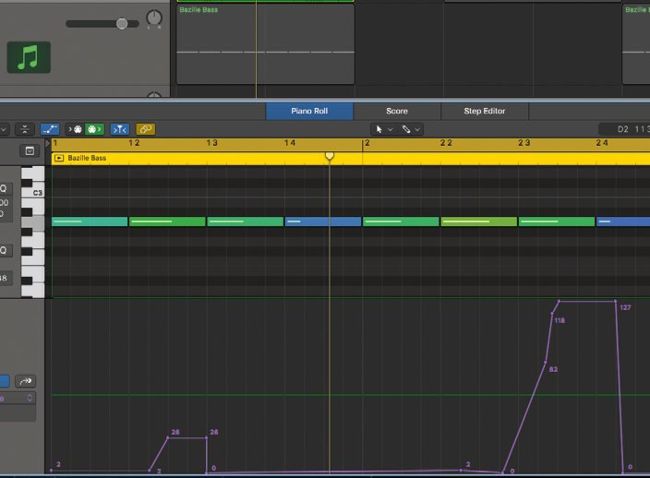
Task: Select the blue note starting at 2 4
Action: [623, 222]
